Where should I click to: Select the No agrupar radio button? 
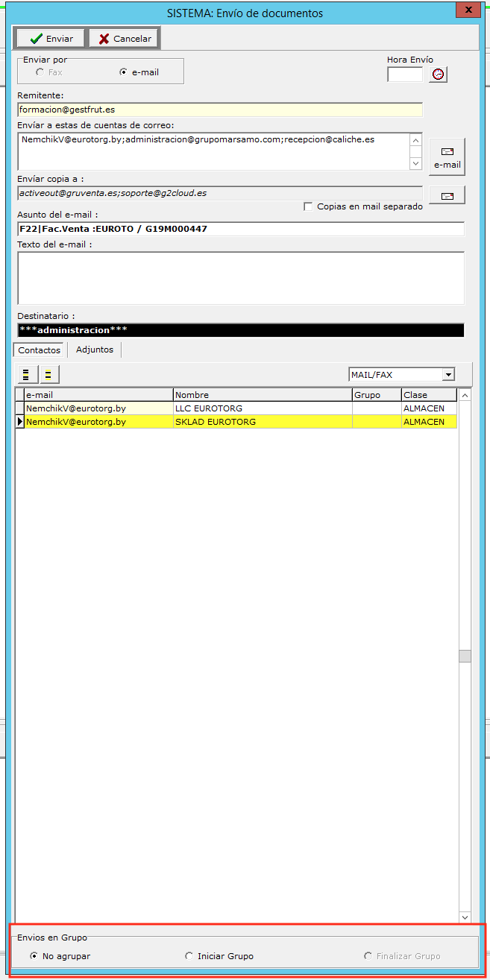tap(34, 956)
